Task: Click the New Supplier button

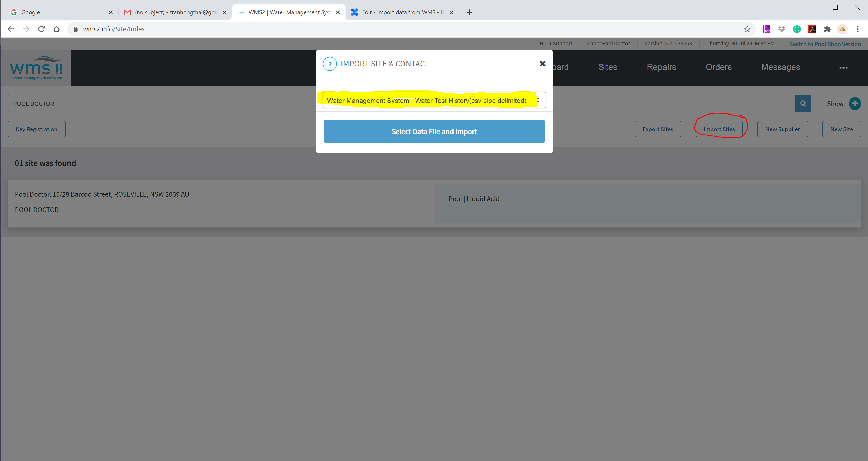Action: [782, 129]
